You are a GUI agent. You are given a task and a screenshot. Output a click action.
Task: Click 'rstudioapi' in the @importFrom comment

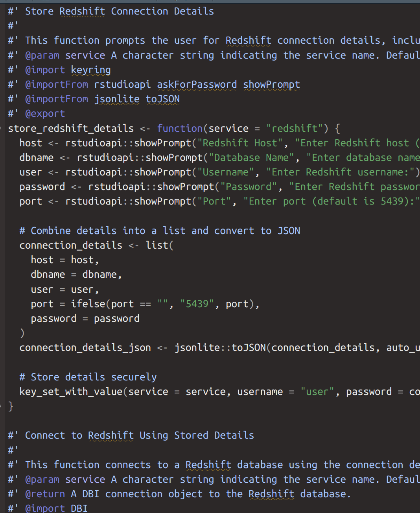coord(122,85)
